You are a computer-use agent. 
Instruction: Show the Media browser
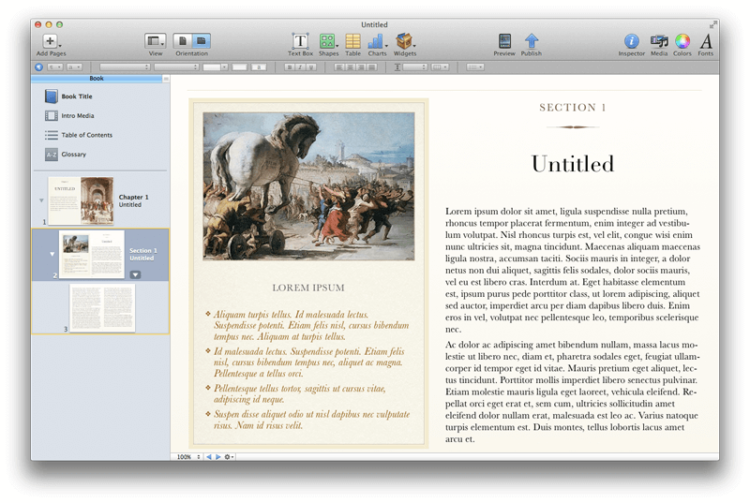[x=659, y=41]
